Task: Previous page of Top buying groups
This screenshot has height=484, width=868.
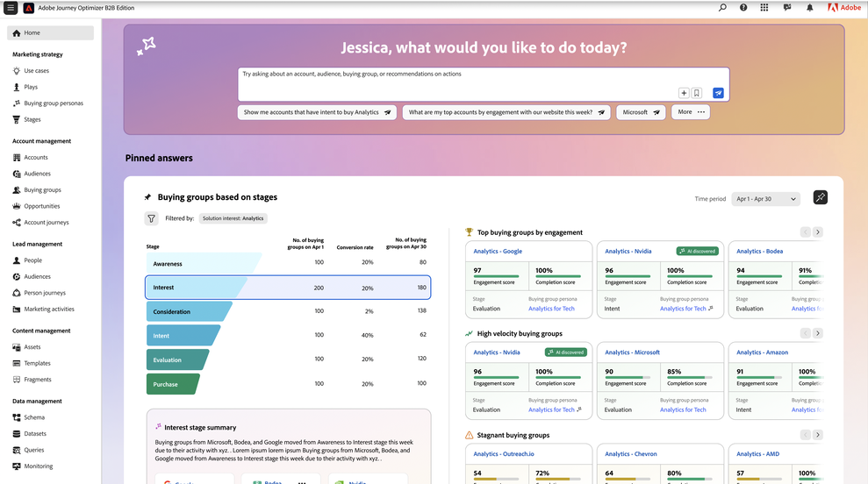Action: point(806,232)
